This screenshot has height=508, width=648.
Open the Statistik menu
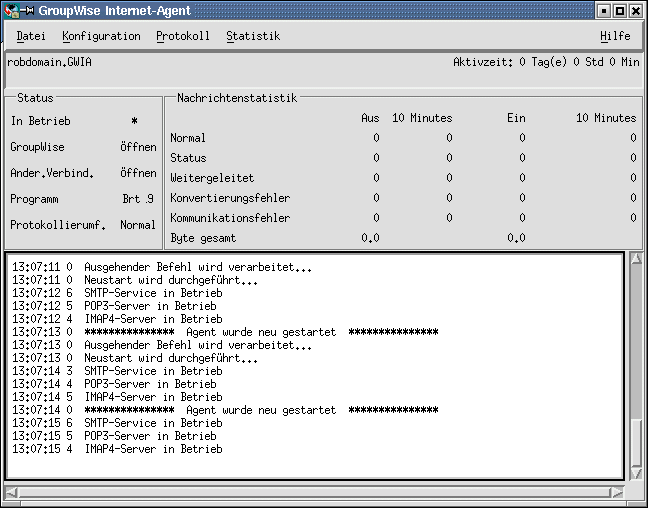(x=253, y=36)
